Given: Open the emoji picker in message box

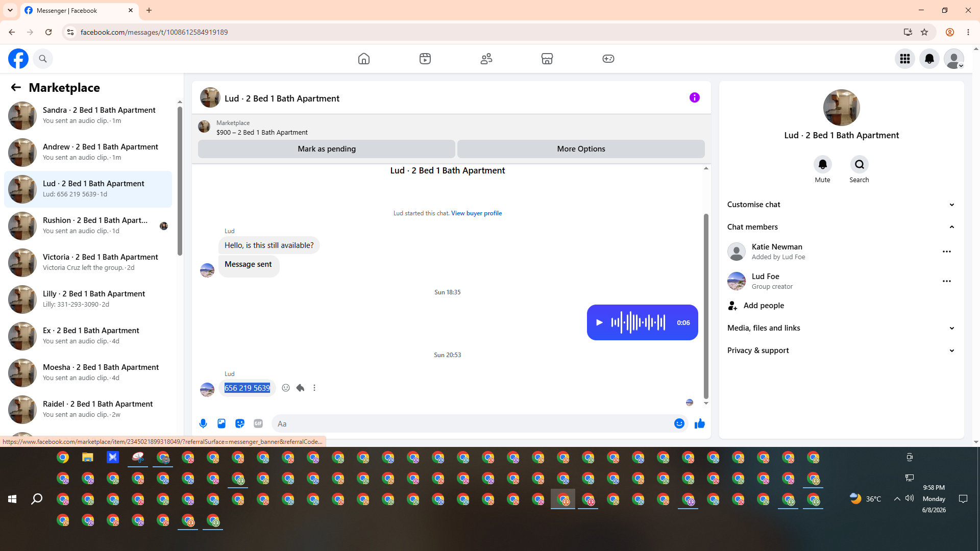Looking at the screenshot, I should [679, 423].
